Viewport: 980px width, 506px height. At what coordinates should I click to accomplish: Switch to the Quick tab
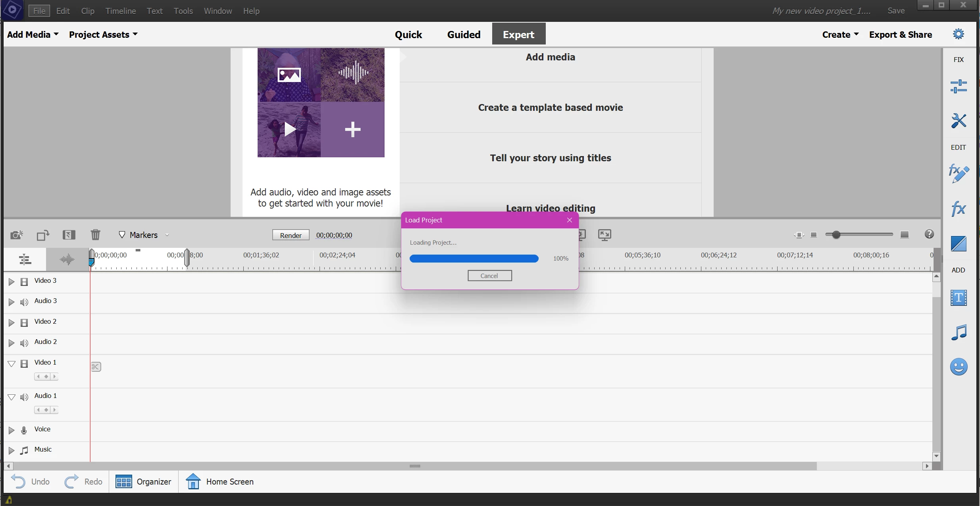click(408, 35)
